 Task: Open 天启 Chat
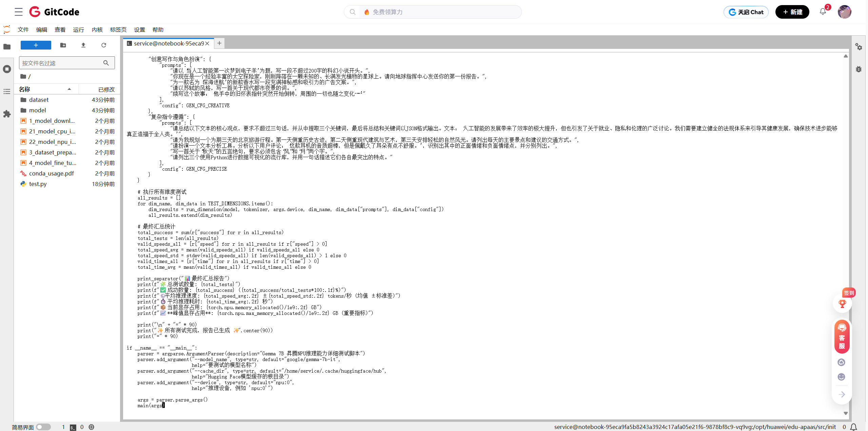[x=746, y=12]
